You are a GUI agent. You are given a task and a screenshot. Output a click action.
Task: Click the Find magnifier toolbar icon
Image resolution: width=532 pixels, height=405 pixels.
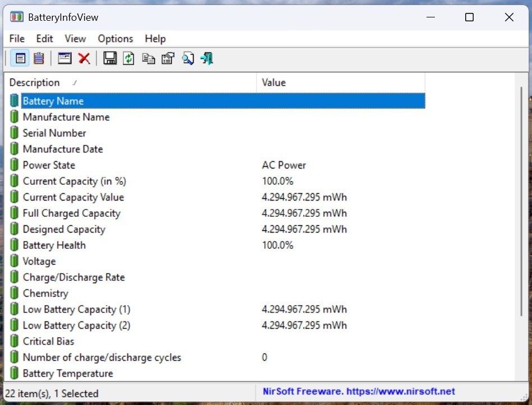pos(187,58)
